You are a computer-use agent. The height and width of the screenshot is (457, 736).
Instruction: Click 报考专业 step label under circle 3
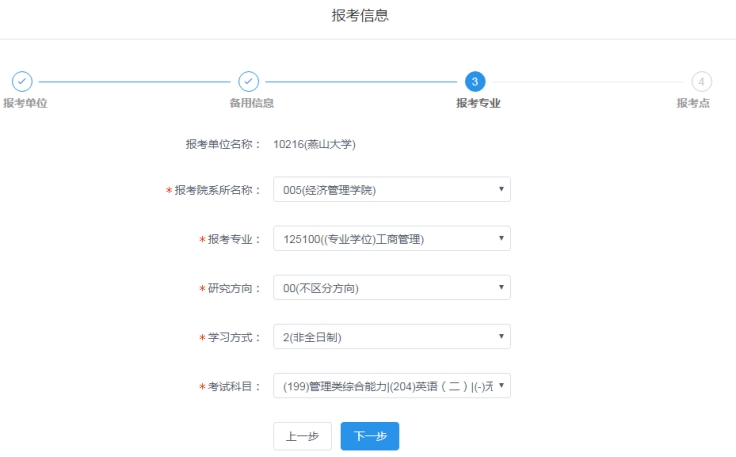pyautogui.click(x=478, y=103)
